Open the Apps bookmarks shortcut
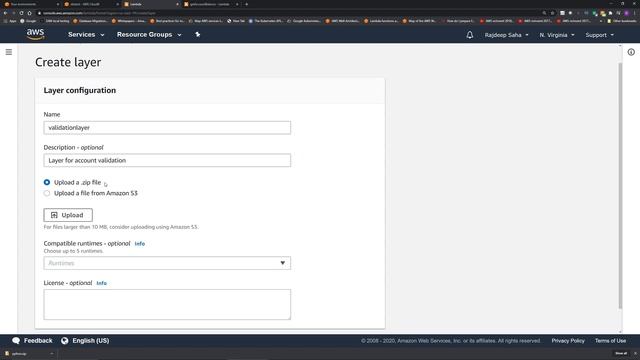The image size is (640, 360). pyautogui.click(x=10, y=21)
